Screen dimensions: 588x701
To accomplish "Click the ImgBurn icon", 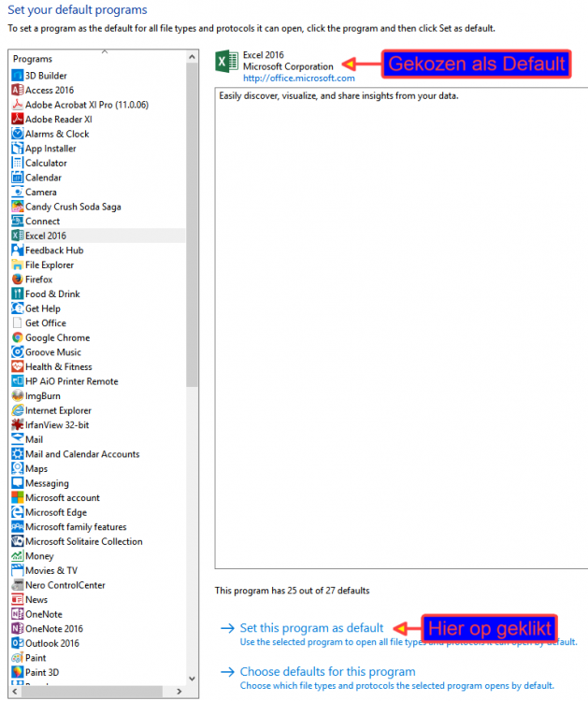I will 18,395.
